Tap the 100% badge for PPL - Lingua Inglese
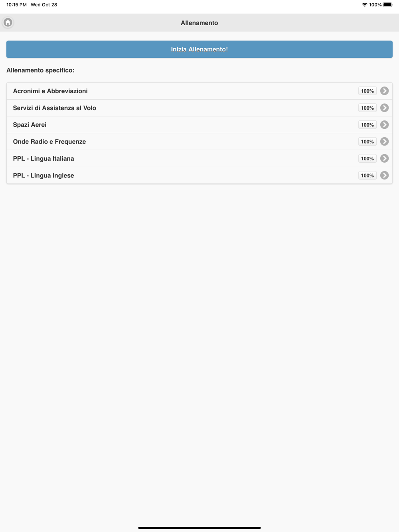Image resolution: width=399 pixels, height=532 pixels. pos(367,175)
